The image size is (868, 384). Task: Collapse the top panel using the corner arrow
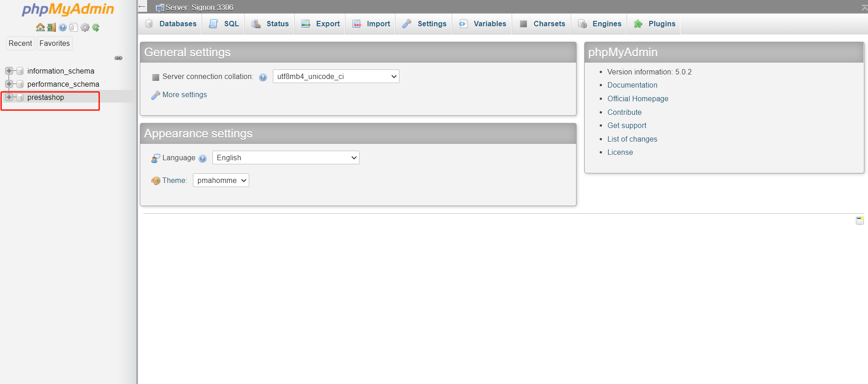pos(864,8)
